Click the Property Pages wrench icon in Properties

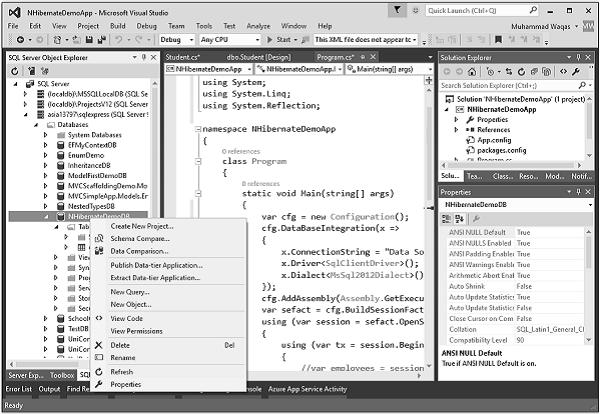(x=476, y=218)
